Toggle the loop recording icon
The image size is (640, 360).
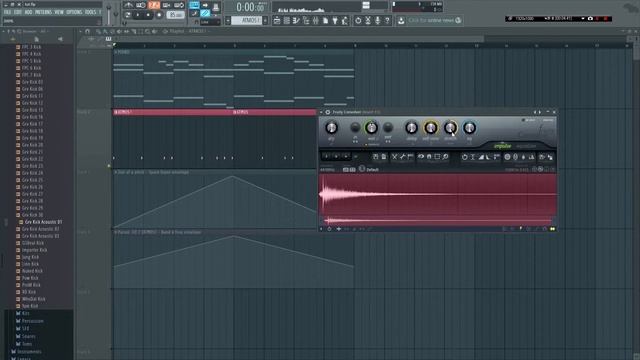179,5
